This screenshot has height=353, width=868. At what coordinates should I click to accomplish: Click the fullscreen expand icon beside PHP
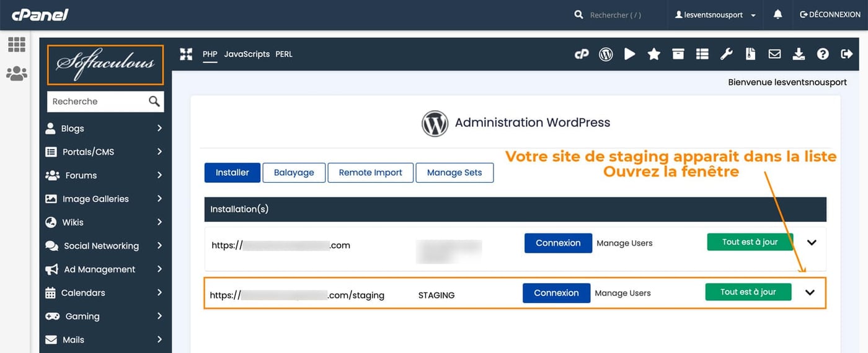point(186,54)
